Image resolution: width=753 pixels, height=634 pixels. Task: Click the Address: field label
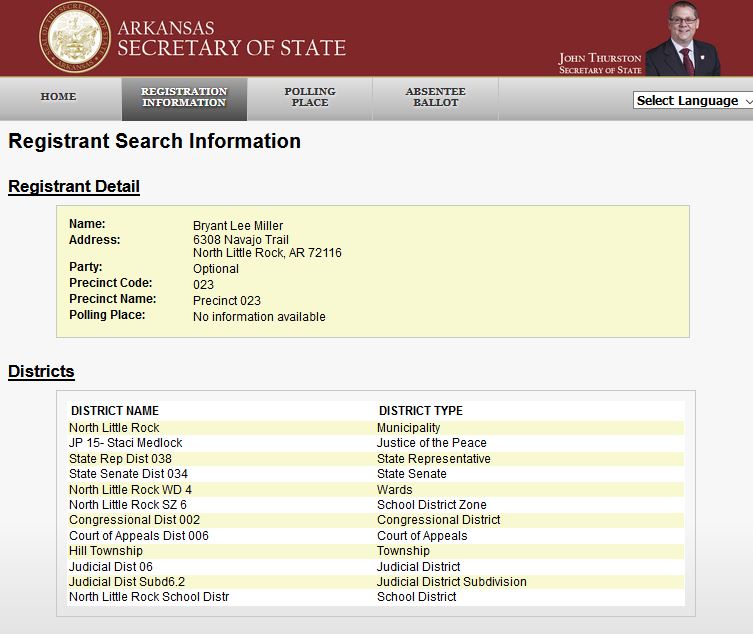pyautogui.click(x=95, y=240)
